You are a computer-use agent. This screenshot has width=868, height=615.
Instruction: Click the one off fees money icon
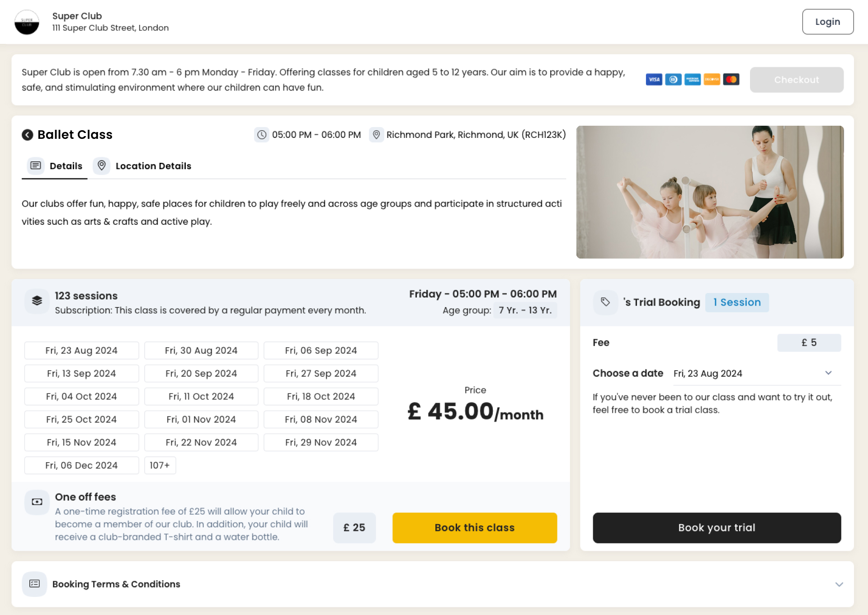pos(37,502)
